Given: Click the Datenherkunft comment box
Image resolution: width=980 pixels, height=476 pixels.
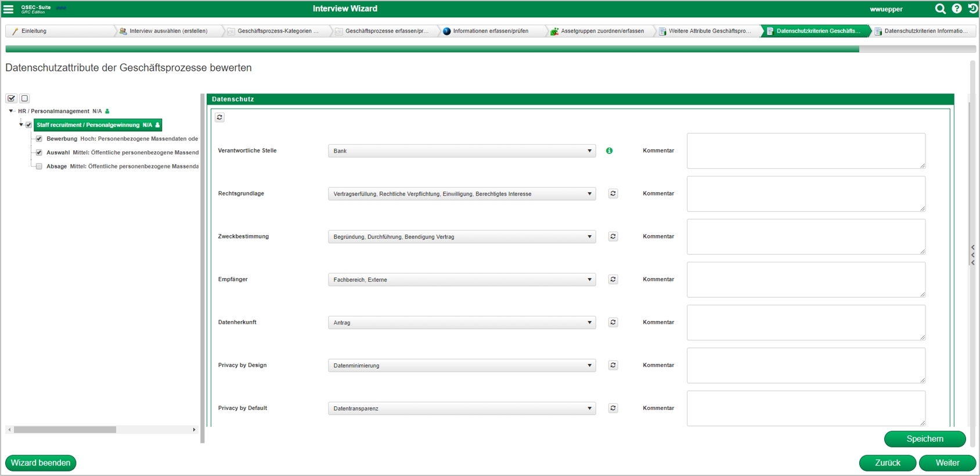Looking at the screenshot, I should point(806,323).
